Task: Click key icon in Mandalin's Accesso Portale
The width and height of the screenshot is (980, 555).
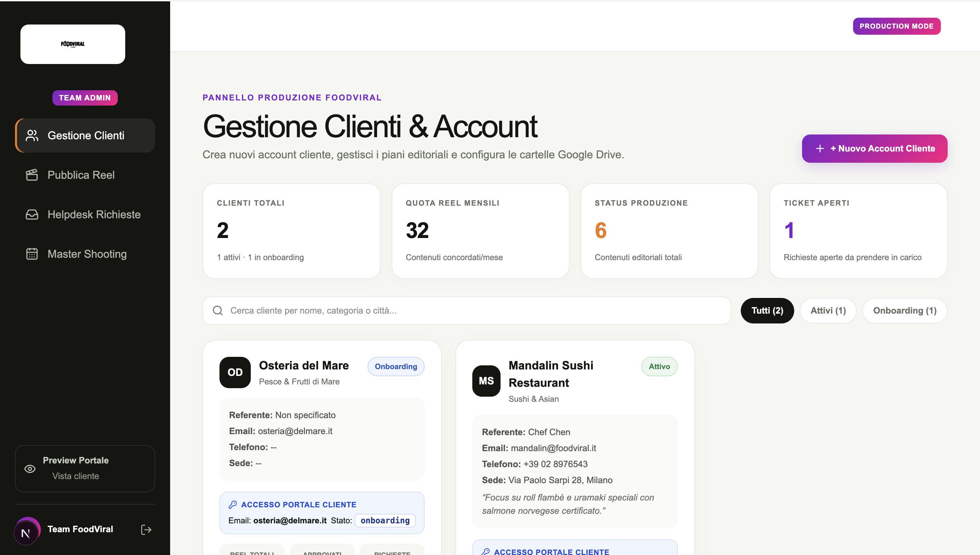Action: [486, 552]
